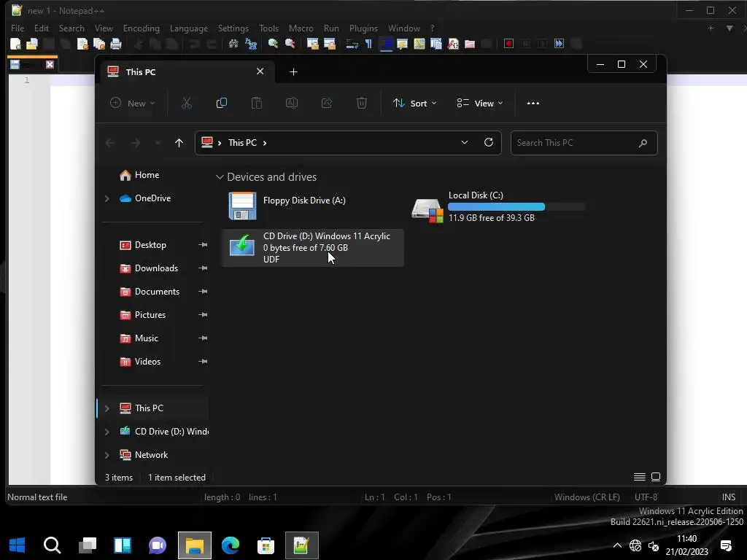The height and width of the screenshot is (560, 747).
Task: Close the new 1 tab in Notepad++
Action: click(x=50, y=64)
